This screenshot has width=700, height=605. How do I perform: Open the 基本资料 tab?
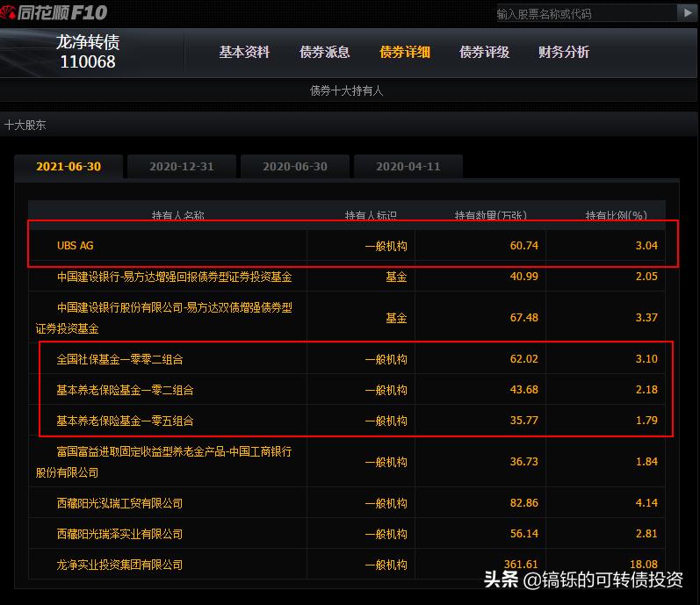244,52
